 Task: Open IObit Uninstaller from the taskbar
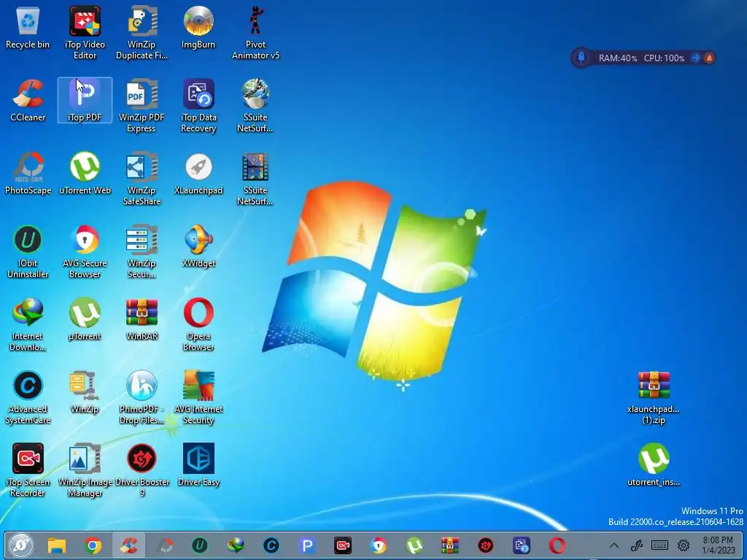click(x=200, y=545)
